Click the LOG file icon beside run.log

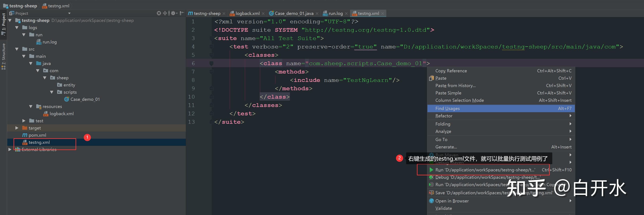[39, 42]
